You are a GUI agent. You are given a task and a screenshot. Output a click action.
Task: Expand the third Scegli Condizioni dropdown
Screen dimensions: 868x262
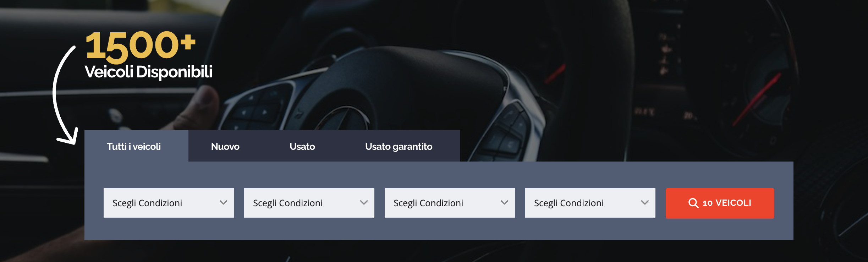[450, 203]
